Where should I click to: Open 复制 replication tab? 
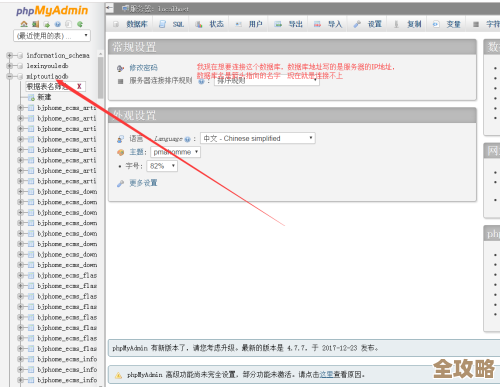tap(407, 24)
